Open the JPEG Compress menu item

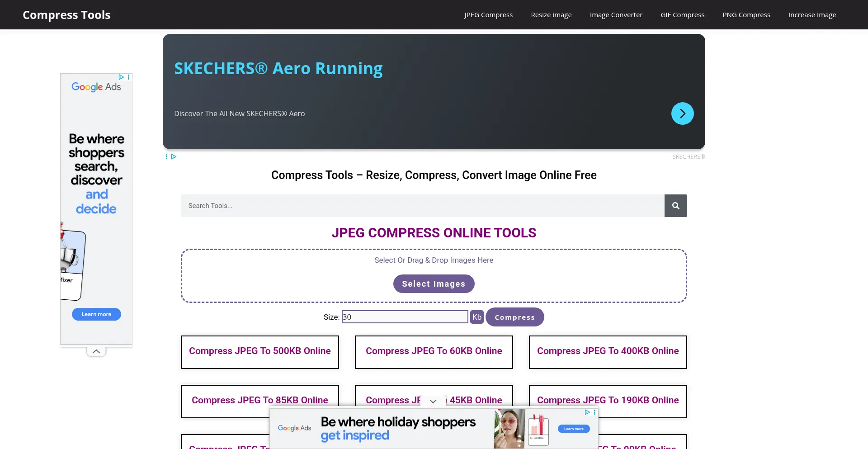point(488,15)
